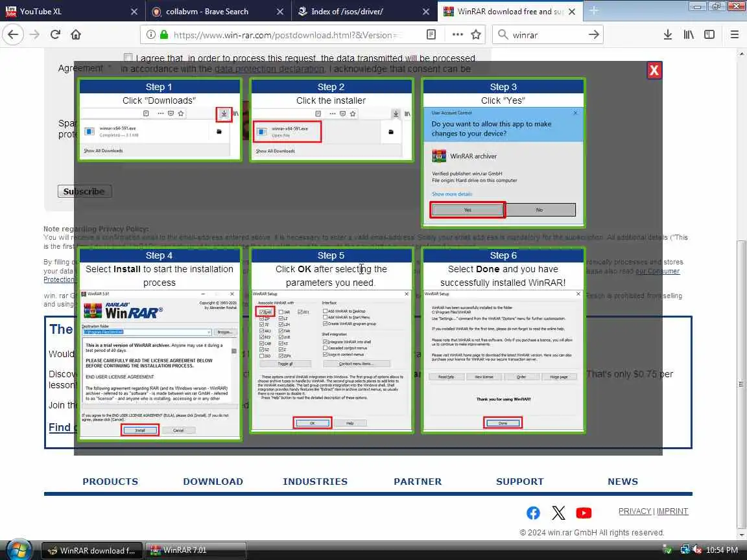
Task: Go back to previous page
Action: pyautogui.click(x=13, y=34)
